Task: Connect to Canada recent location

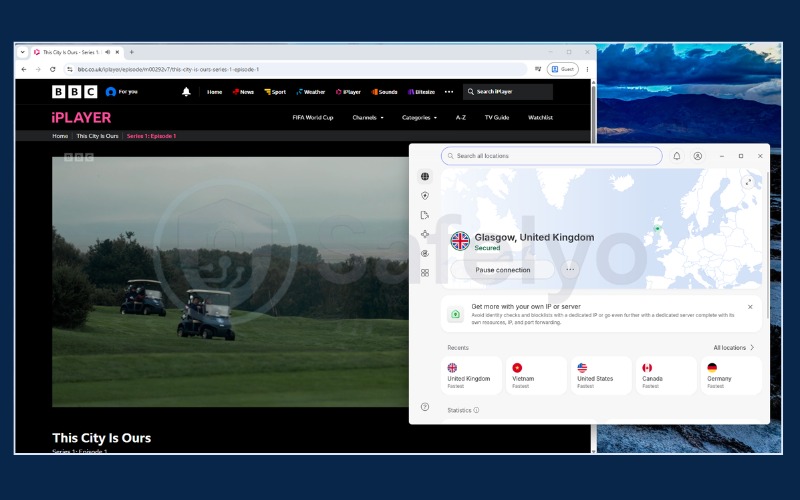Action: 666,376
